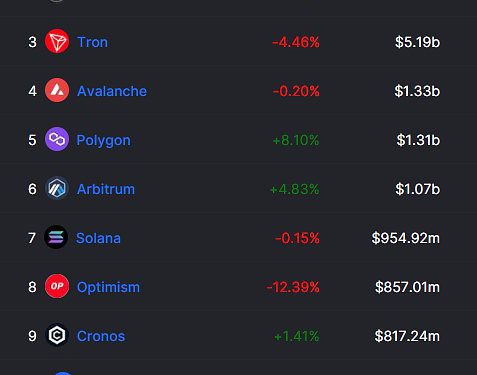The image size is (477, 375).
Task: Open the Avalanche chain link
Action: 112,91
